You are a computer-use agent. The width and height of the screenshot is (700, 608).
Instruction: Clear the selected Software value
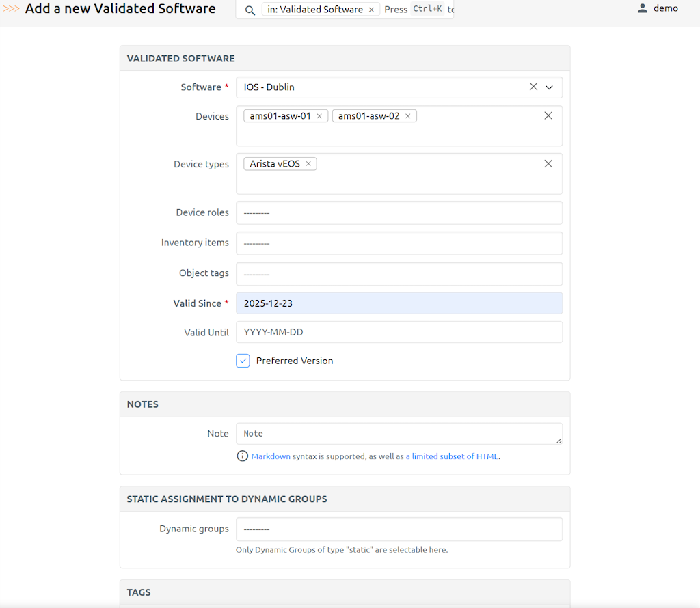[x=533, y=87]
